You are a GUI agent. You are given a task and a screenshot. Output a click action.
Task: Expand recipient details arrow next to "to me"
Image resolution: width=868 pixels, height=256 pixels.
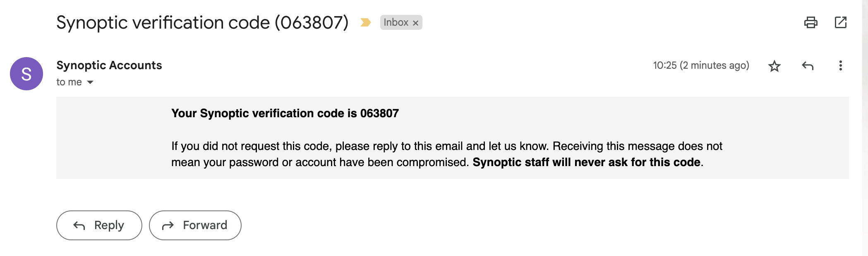tap(90, 82)
